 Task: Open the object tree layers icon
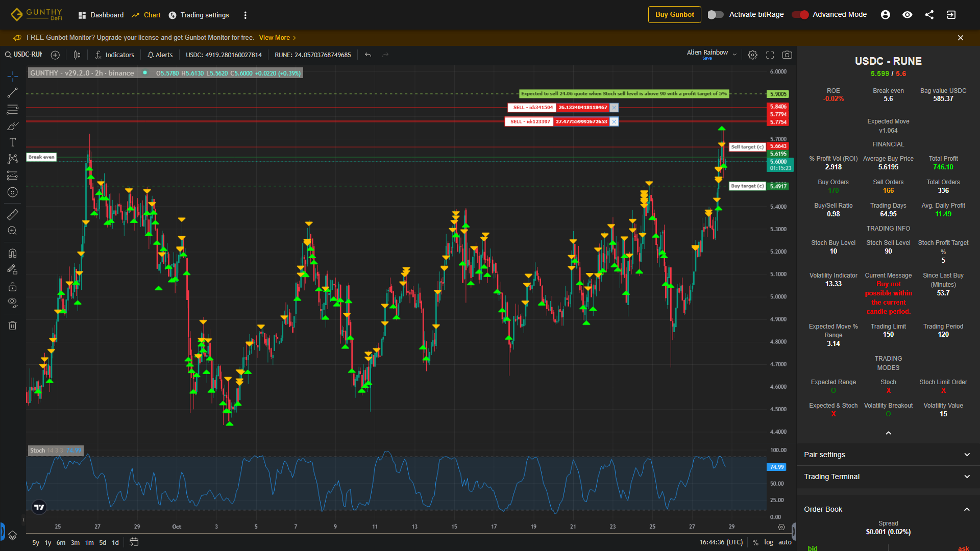(x=13, y=535)
